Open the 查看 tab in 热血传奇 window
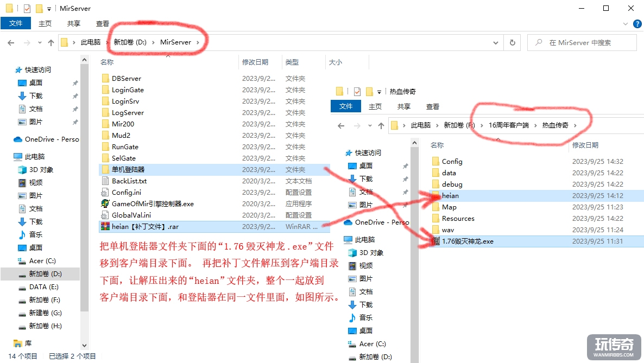This screenshot has height=363, width=644. coord(432,106)
